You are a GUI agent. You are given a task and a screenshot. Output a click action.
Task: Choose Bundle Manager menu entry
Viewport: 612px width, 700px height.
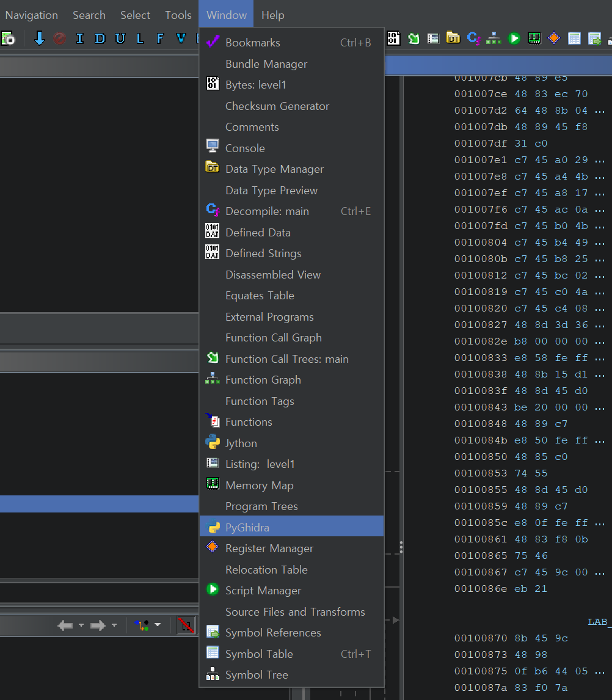291,64
